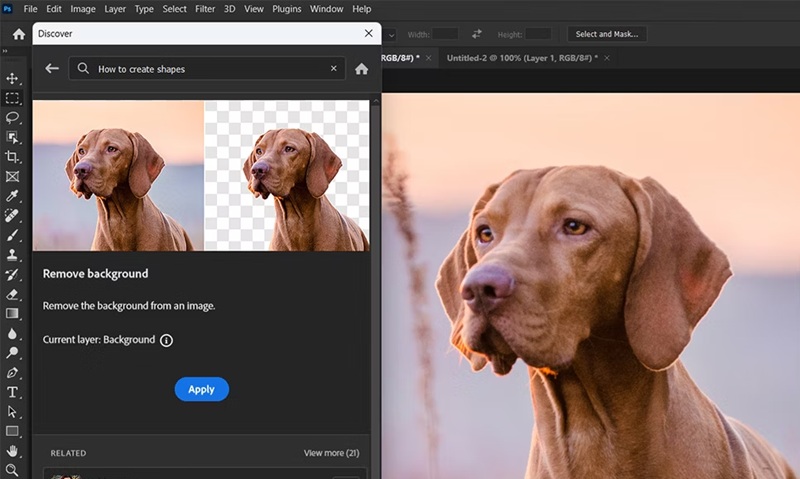Click the Current layer: Background text
This screenshot has height=479, width=800.
click(x=99, y=340)
